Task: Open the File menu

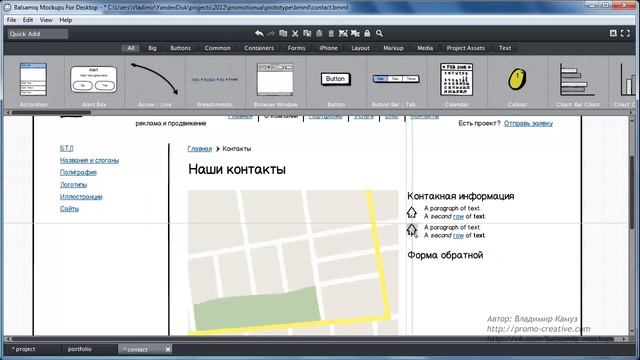Action: pyautogui.click(x=11, y=20)
